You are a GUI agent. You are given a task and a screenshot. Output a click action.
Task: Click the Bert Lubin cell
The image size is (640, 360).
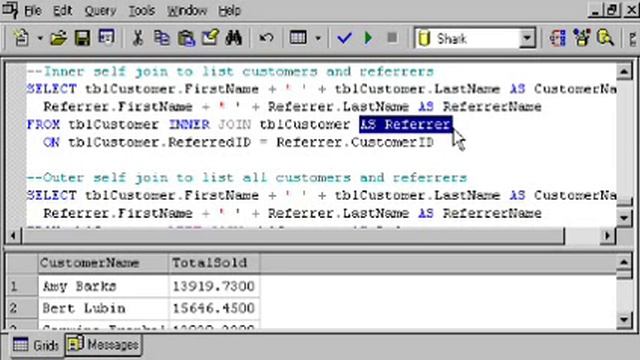pyautogui.click(x=103, y=308)
